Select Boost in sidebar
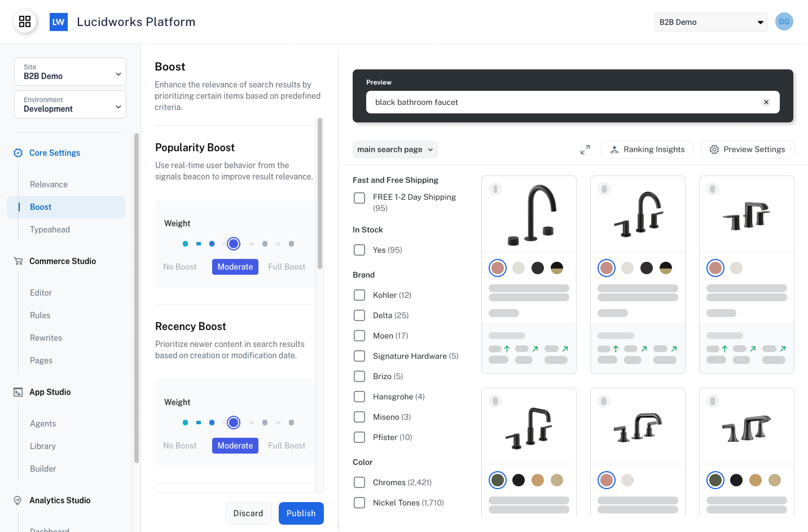Image resolution: width=808 pixels, height=532 pixels. (x=66, y=207)
